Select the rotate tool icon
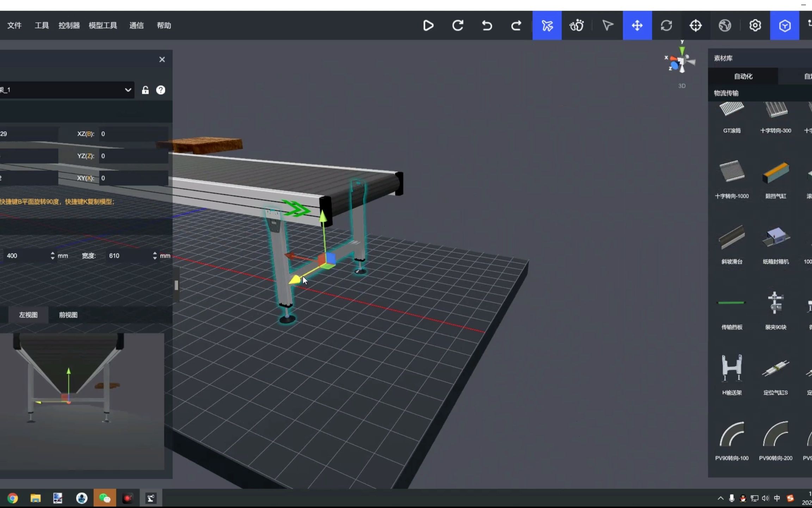The height and width of the screenshot is (508, 812). click(x=666, y=25)
